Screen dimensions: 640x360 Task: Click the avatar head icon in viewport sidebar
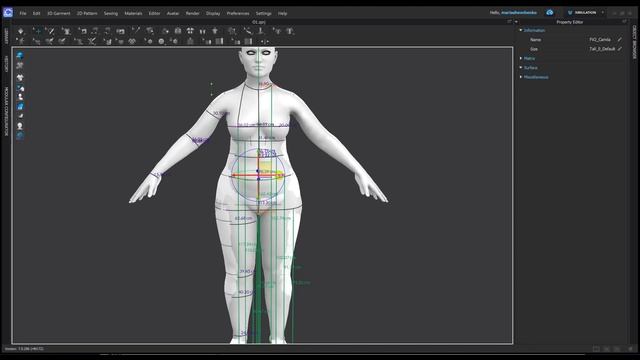click(20, 126)
